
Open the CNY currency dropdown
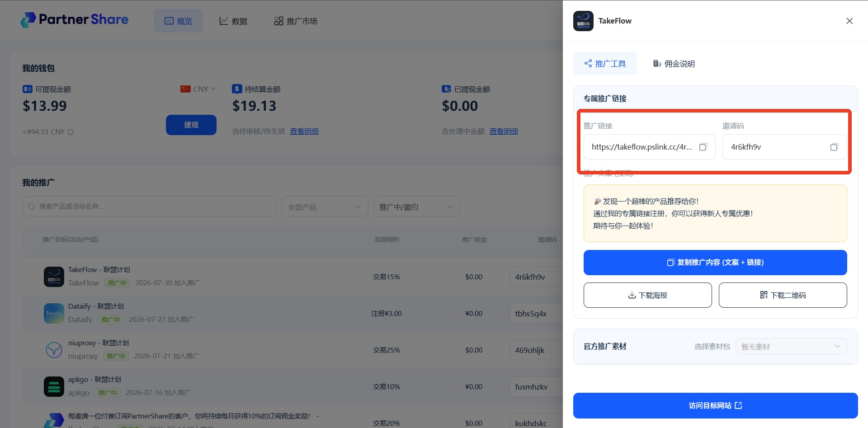(198, 89)
